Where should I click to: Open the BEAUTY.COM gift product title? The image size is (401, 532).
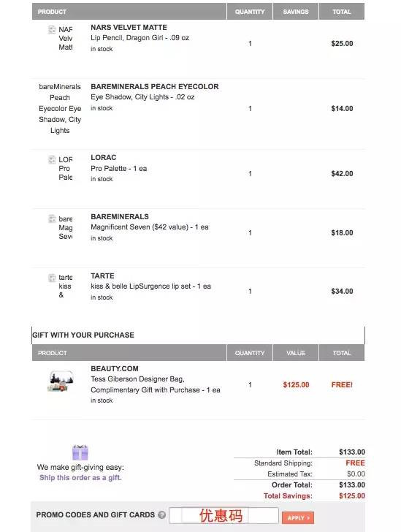click(115, 368)
